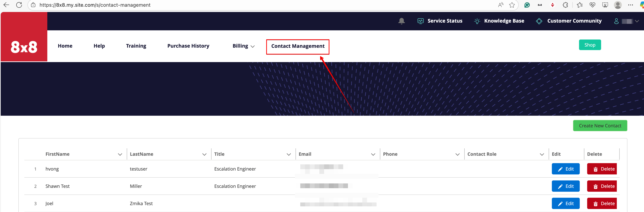The width and height of the screenshot is (644, 212).
Task: Open Service Status via its monitor icon
Action: 420,21
